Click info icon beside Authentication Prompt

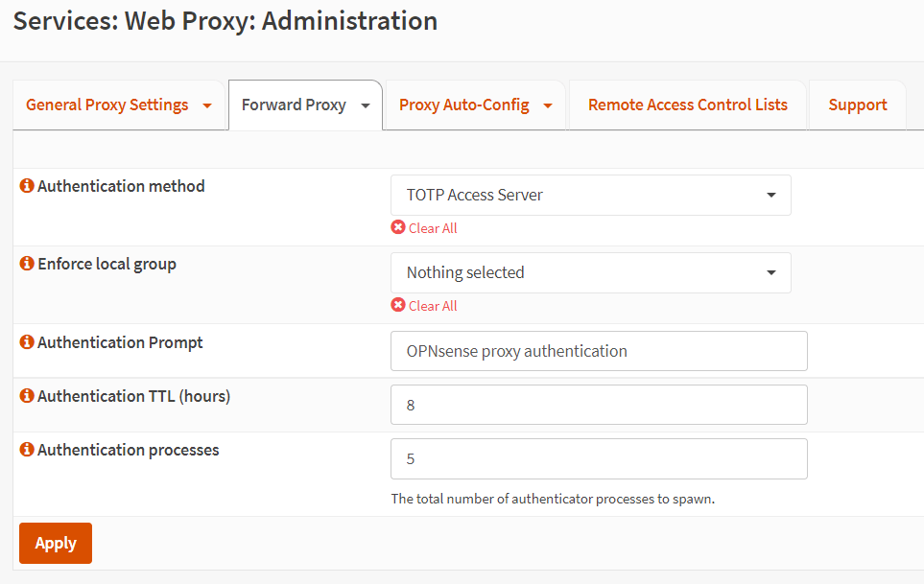pyautogui.click(x=27, y=342)
